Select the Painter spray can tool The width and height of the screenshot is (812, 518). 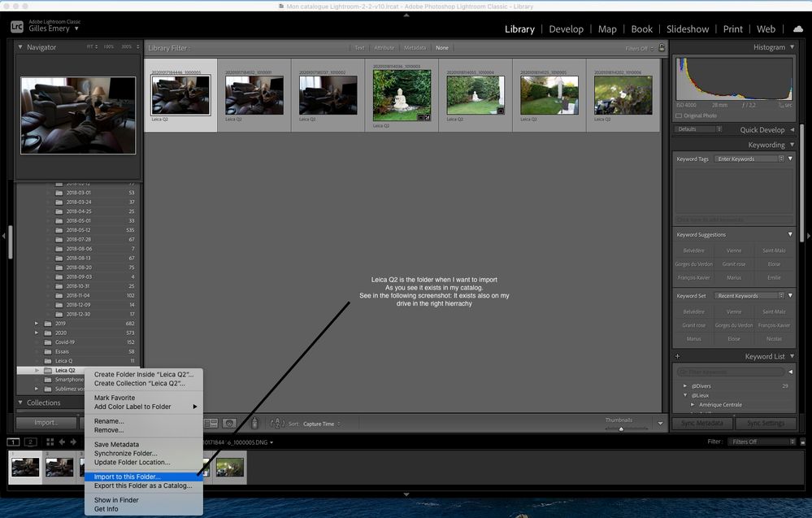tap(254, 423)
